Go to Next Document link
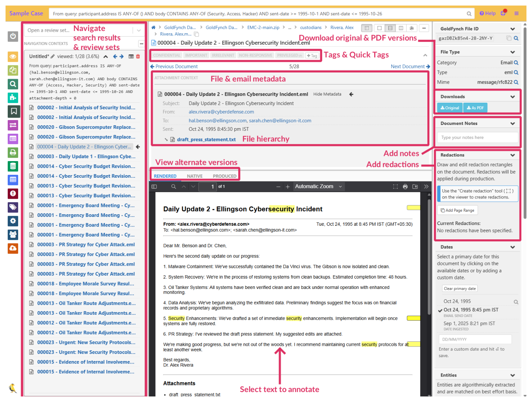This screenshot has width=532, height=402. (410, 67)
